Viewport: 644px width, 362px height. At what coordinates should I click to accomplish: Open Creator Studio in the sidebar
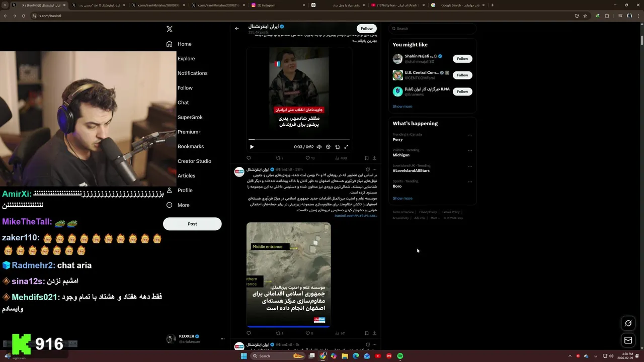194,161
